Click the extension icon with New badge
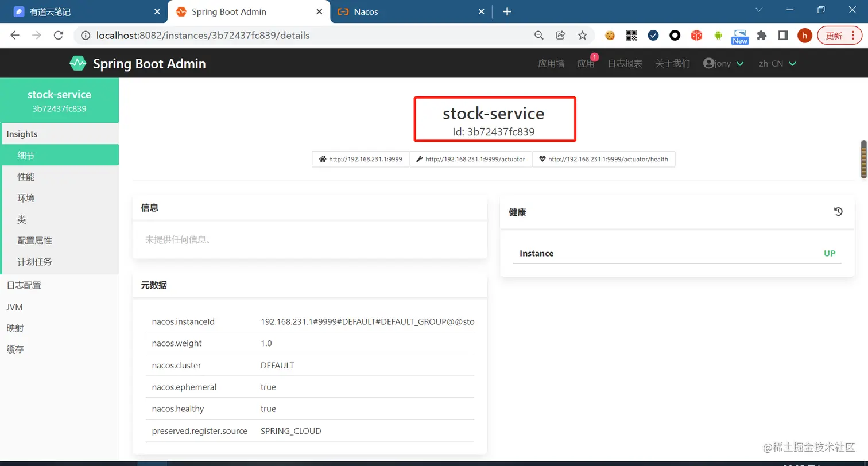The height and width of the screenshot is (466, 868). click(x=740, y=37)
